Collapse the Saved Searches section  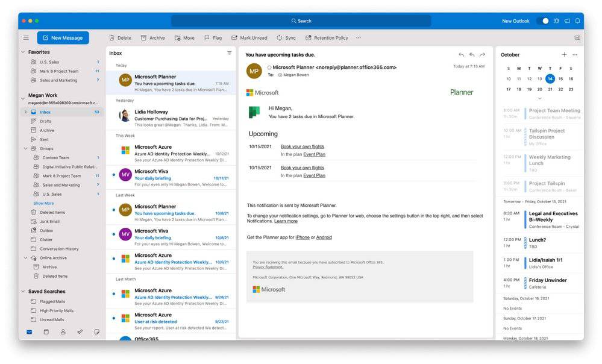pyautogui.click(x=22, y=291)
